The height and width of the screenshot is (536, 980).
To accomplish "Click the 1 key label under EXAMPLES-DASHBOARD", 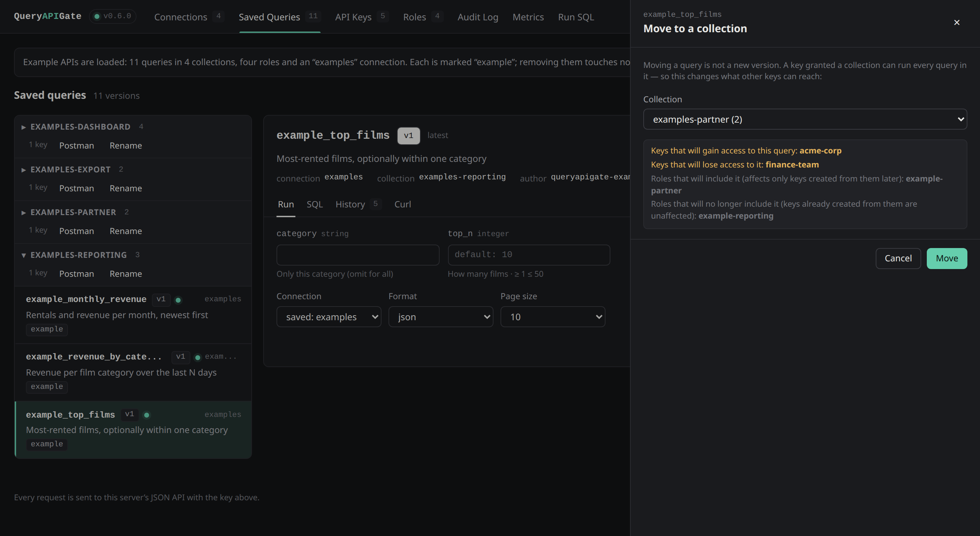I will point(38,145).
